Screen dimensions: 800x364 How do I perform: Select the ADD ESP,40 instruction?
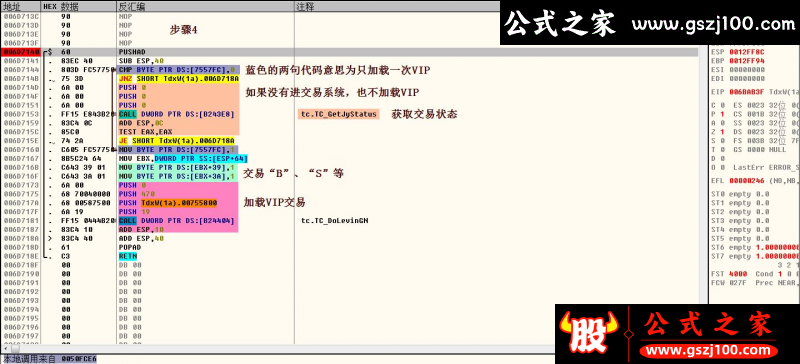click(141, 238)
